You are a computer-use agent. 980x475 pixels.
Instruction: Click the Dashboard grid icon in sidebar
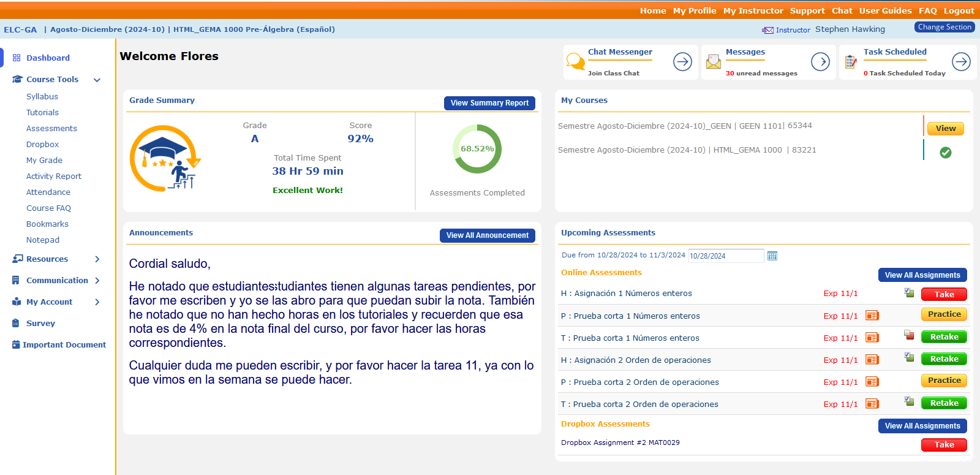(17, 58)
